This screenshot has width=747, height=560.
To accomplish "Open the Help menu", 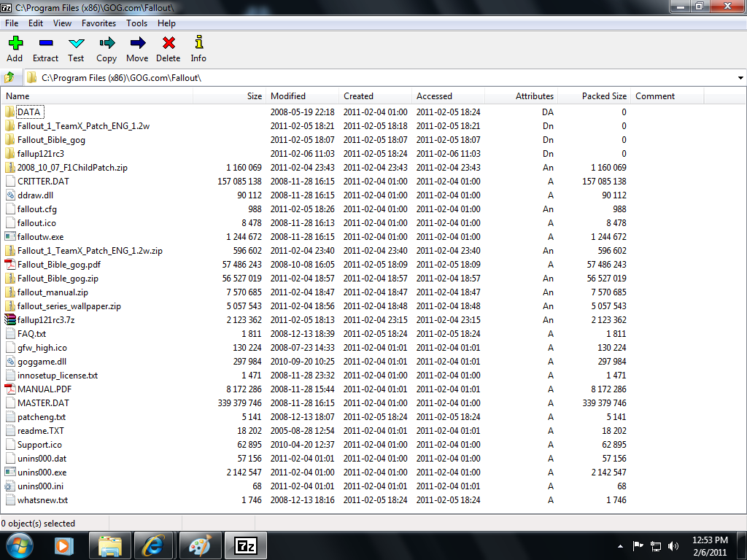I will coord(167,23).
